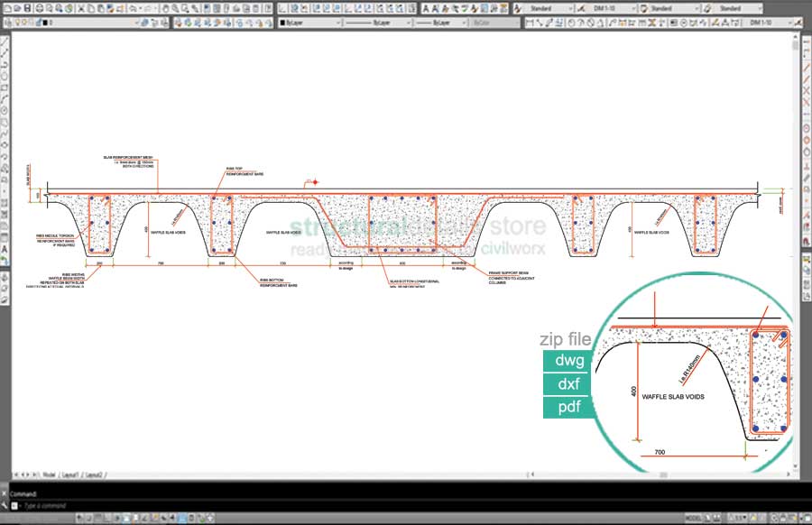Click the dwg file format button
Screen dimensions: 812x525
(569, 362)
